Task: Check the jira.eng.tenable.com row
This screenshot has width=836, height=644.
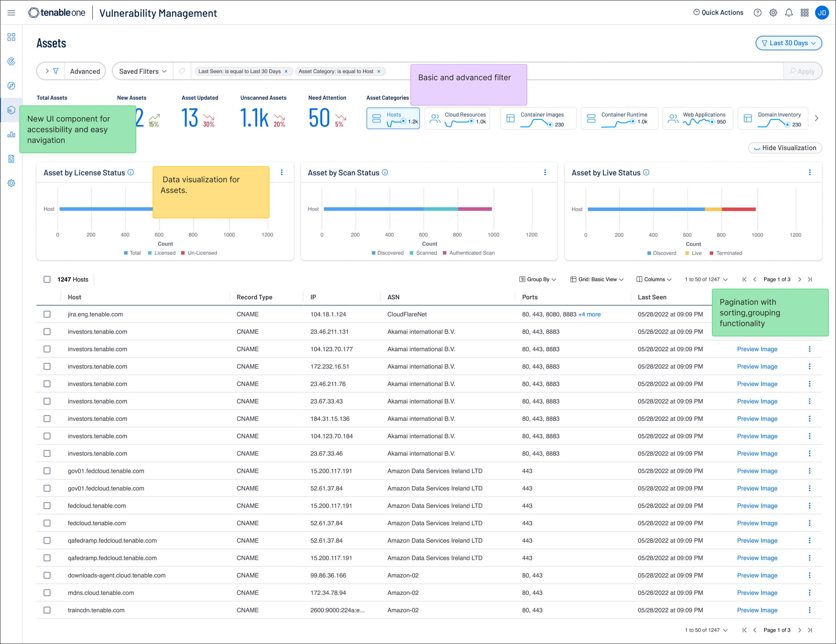Action: pos(47,314)
